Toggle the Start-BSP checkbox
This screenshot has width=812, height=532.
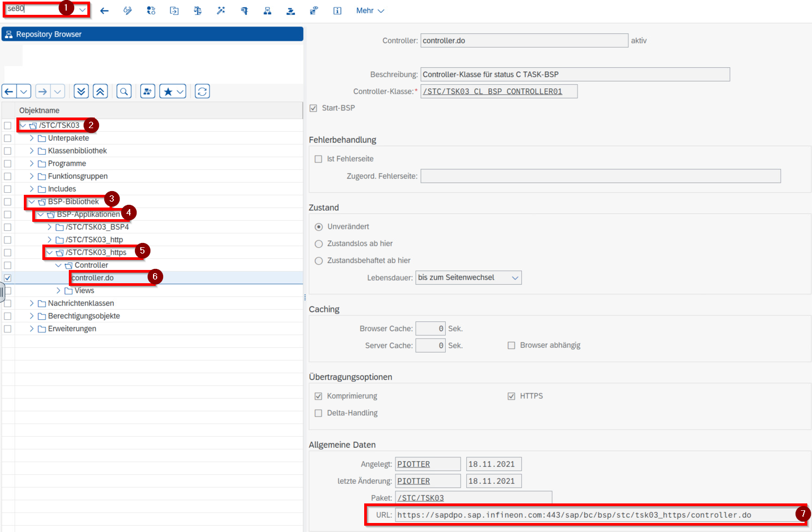(x=313, y=108)
